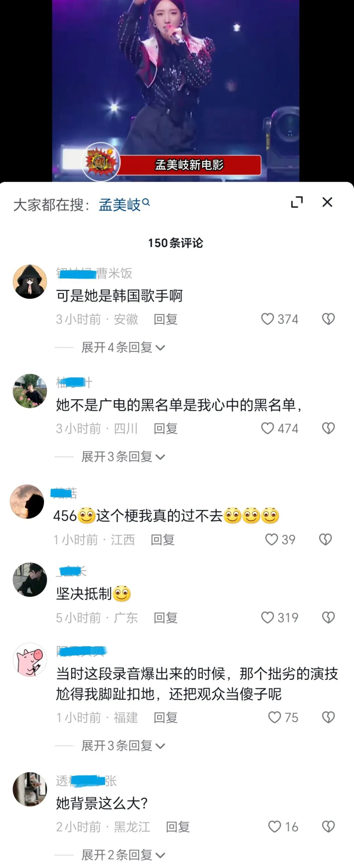Image resolution: width=354 pixels, height=868 pixels.
Task: Reply to the 安徽 user's comment
Action: 166,319
